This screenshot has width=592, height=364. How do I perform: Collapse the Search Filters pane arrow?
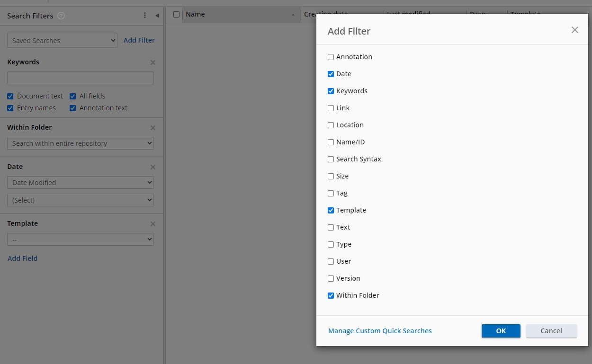[x=157, y=16]
